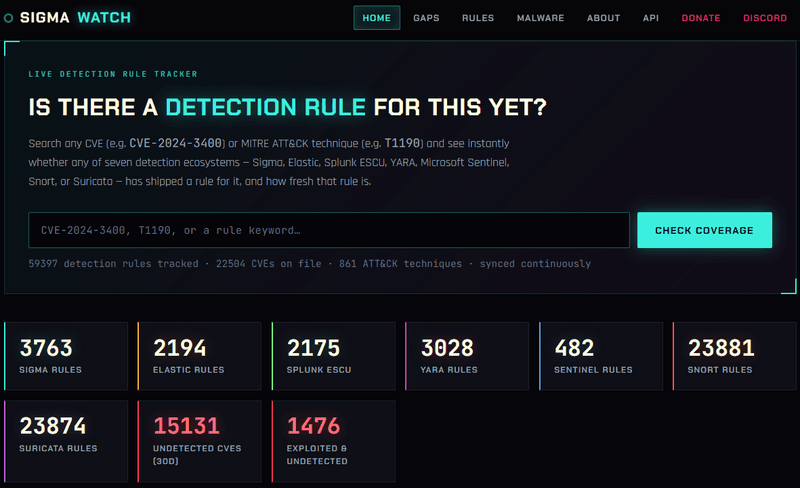Click the example CVE-2024-3400 text
This screenshot has width=800, height=488.
(176, 143)
